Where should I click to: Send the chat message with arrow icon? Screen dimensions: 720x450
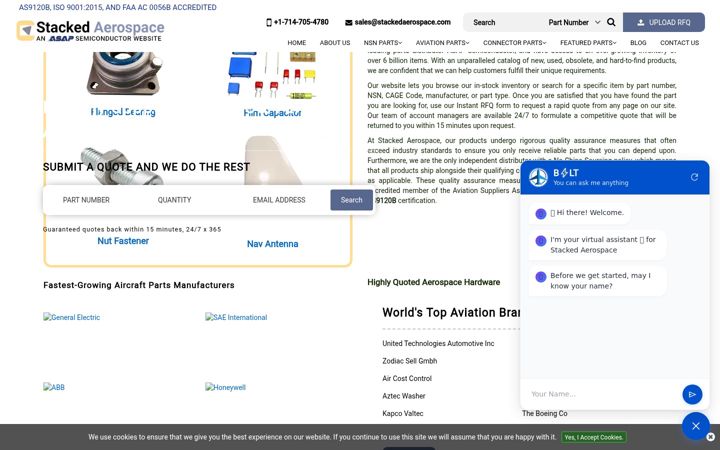692,394
